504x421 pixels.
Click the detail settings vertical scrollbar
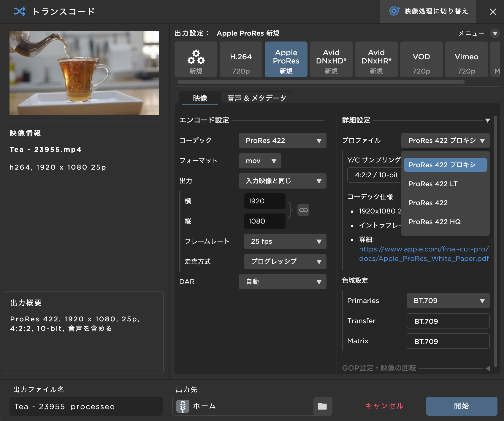(495, 241)
